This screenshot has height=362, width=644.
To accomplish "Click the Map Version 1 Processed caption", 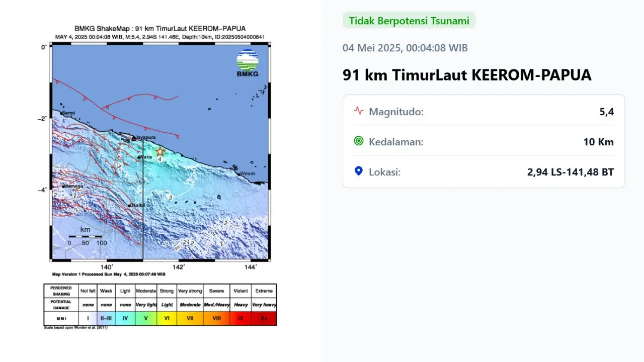I will click(x=109, y=275).
